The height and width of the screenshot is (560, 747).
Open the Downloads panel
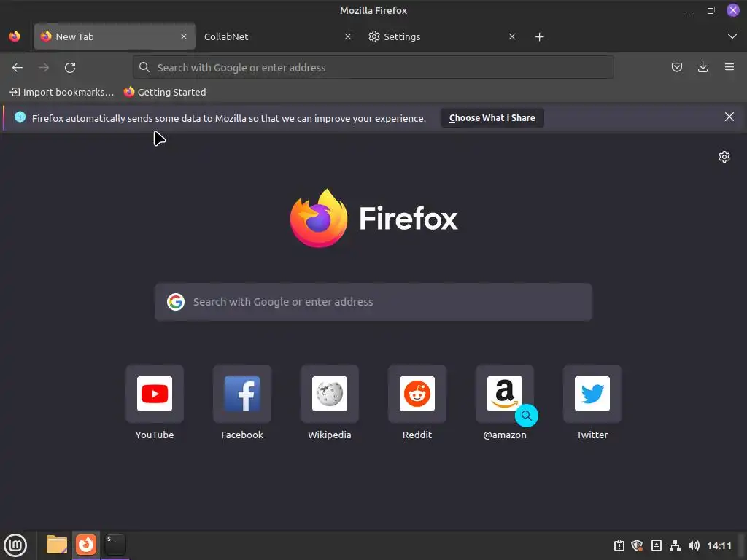pos(703,67)
